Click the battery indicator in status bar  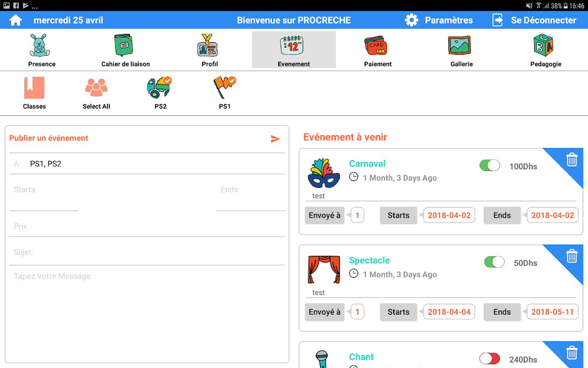(x=565, y=6)
